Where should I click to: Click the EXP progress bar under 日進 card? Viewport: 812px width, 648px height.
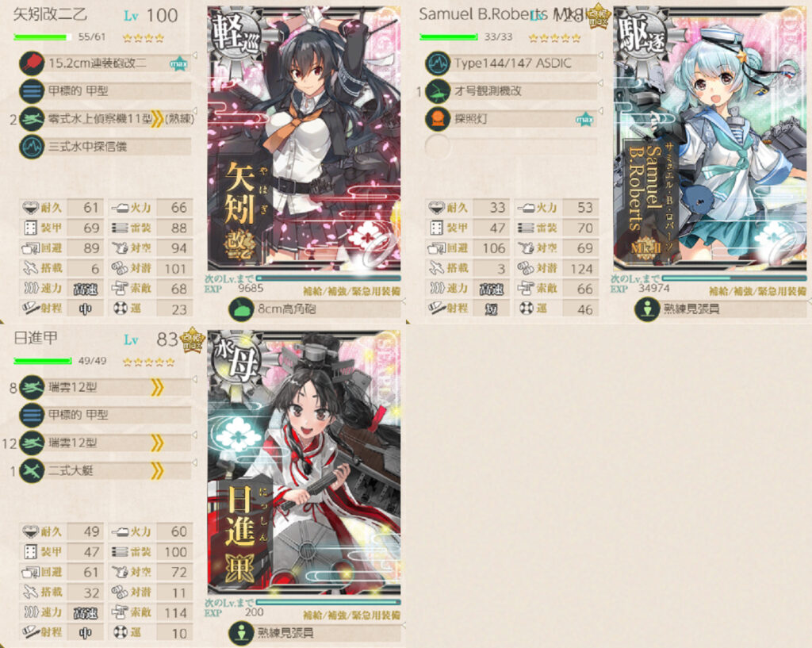point(328,602)
